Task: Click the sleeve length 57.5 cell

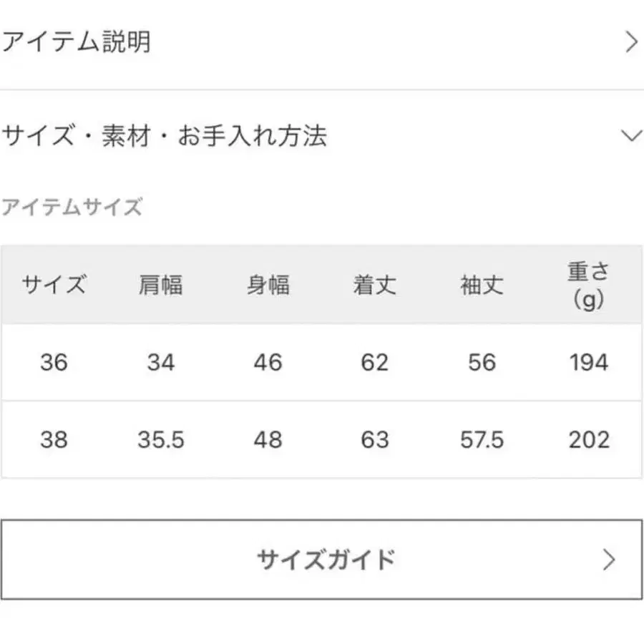Action: point(481,439)
